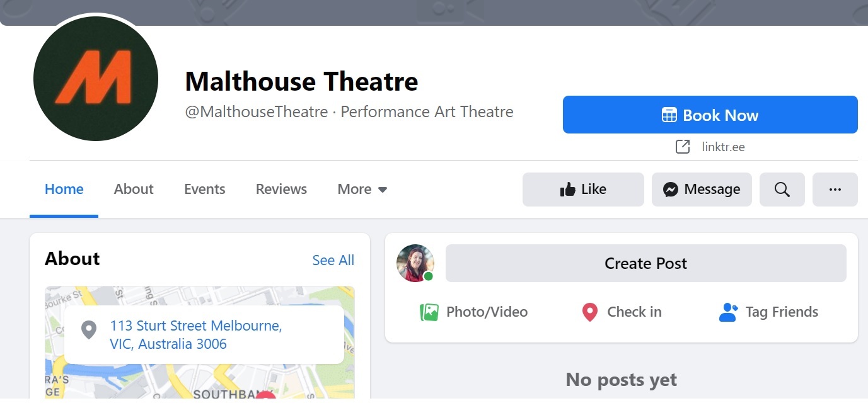
Task: Open the three-dot page options menu
Action: click(835, 190)
